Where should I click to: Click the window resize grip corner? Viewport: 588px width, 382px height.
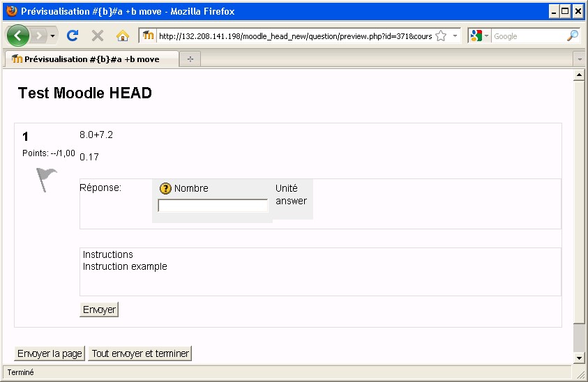pyautogui.click(x=580, y=374)
